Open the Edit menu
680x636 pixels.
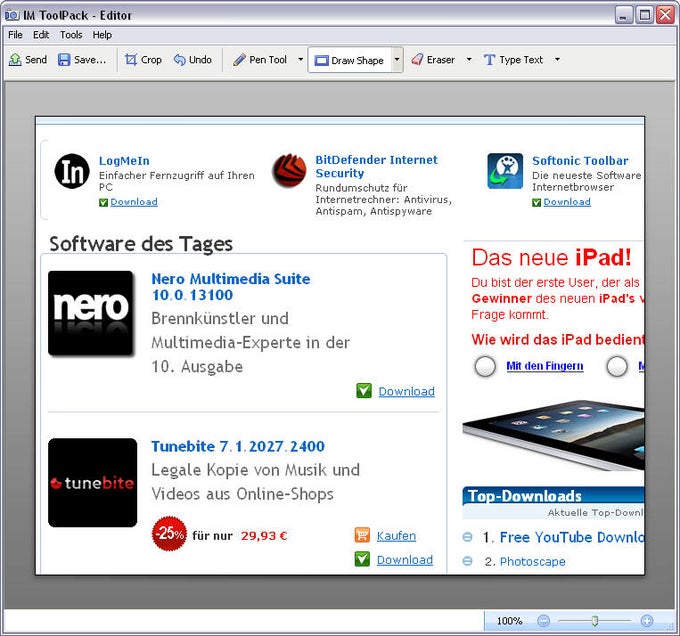point(41,35)
